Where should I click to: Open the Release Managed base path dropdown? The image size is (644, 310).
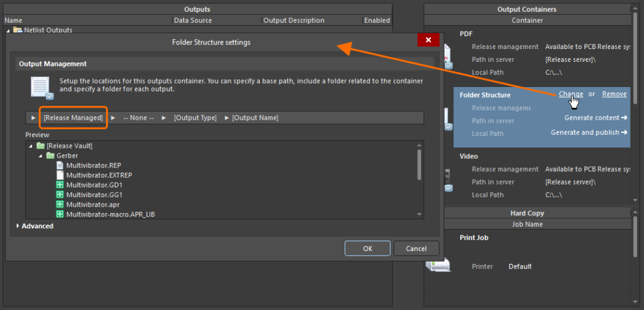tap(73, 118)
